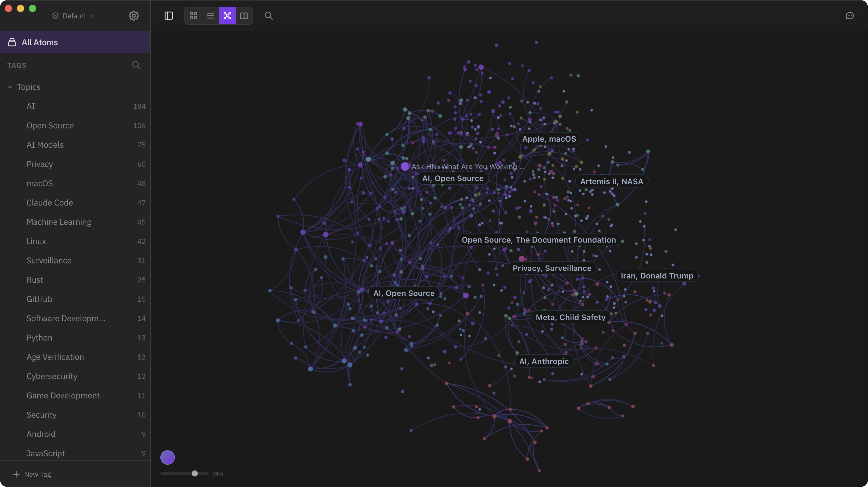Click the purple circle button
Image resolution: width=868 pixels, height=487 pixels.
(168, 457)
